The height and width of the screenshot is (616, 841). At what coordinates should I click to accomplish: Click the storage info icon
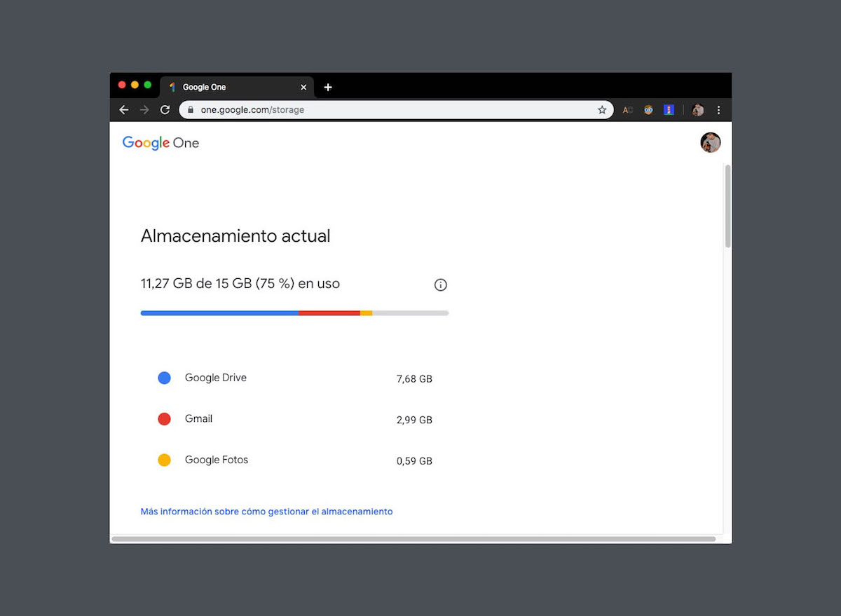click(x=440, y=285)
